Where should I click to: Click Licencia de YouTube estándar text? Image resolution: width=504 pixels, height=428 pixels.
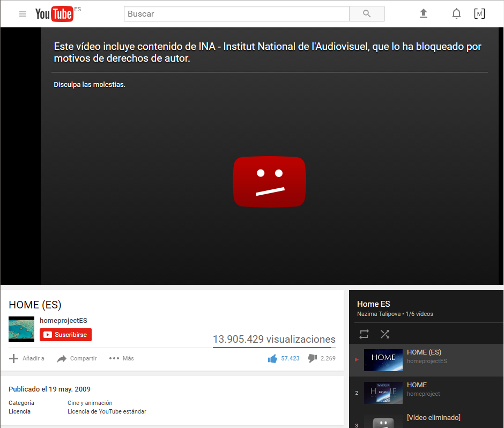[107, 411]
